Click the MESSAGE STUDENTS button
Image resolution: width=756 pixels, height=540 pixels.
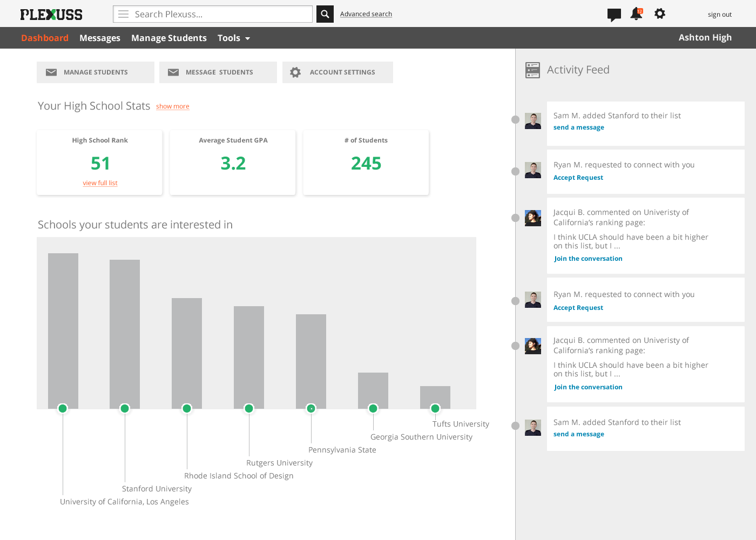pyautogui.click(x=218, y=72)
